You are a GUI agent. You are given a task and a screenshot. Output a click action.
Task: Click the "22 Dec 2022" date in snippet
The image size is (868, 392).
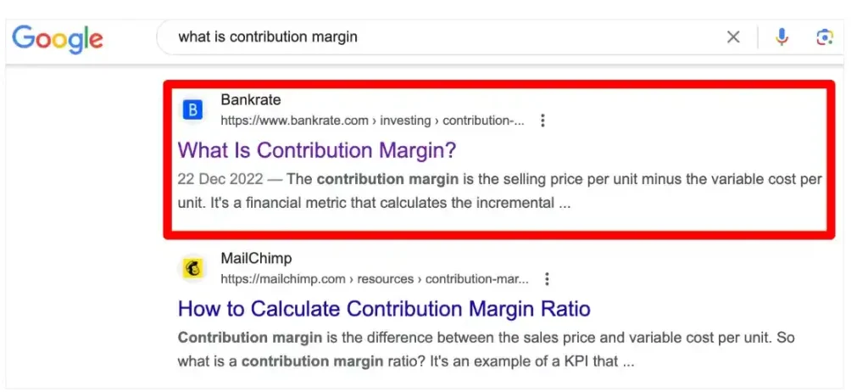(219, 179)
